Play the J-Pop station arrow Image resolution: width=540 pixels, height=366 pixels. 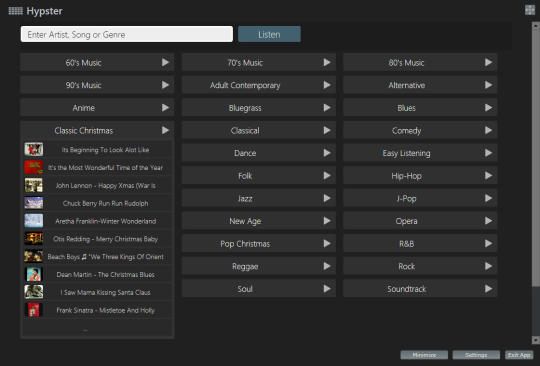(x=488, y=198)
